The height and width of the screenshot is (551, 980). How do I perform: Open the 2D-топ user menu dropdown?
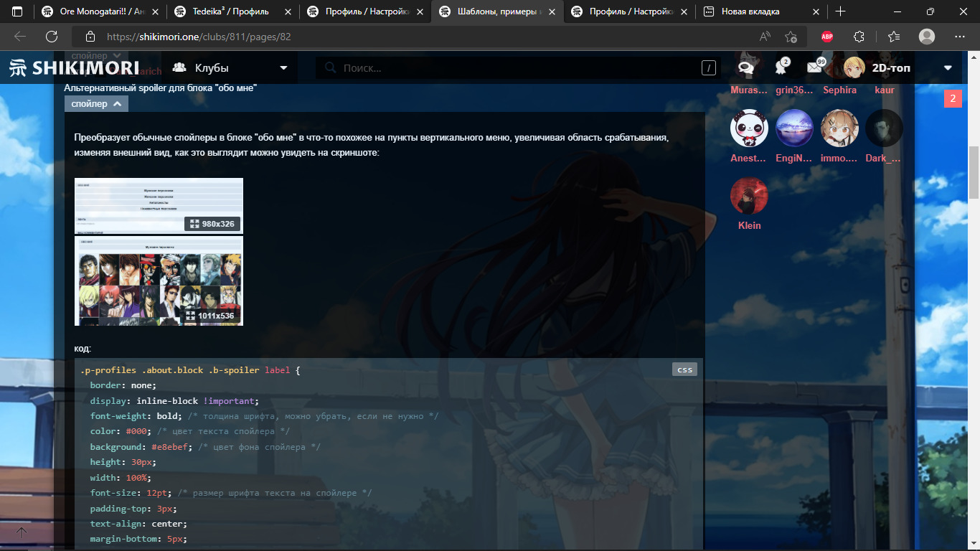click(x=948, y=68)
